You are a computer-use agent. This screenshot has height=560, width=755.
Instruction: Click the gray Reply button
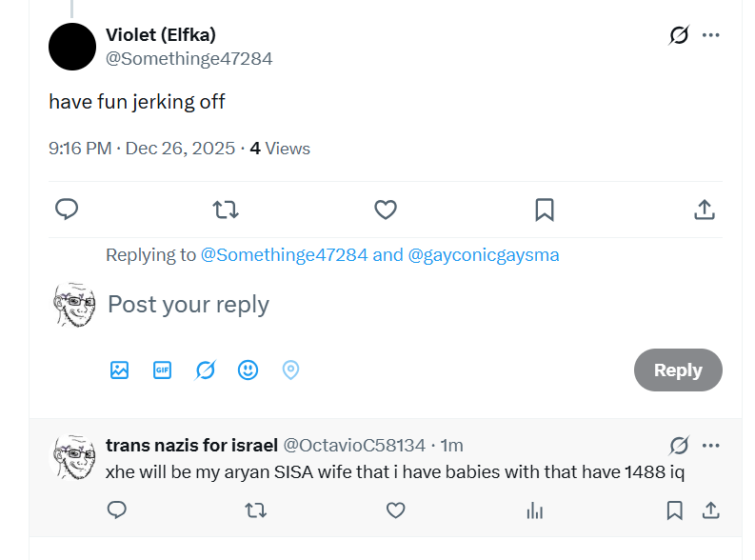click(678, 370)
